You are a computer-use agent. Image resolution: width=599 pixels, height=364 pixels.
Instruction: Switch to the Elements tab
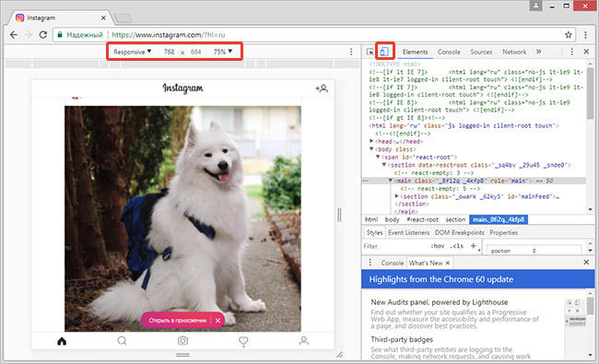coord(415,52)
